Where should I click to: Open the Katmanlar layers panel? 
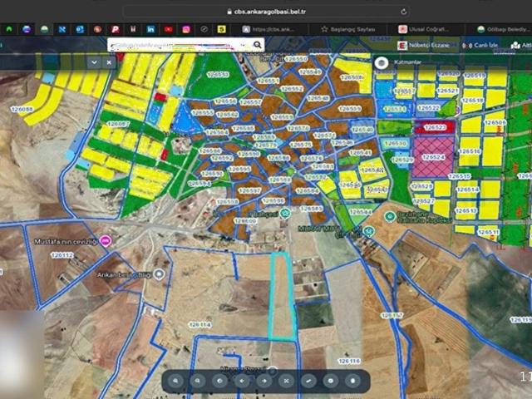(x=409, y=62)
